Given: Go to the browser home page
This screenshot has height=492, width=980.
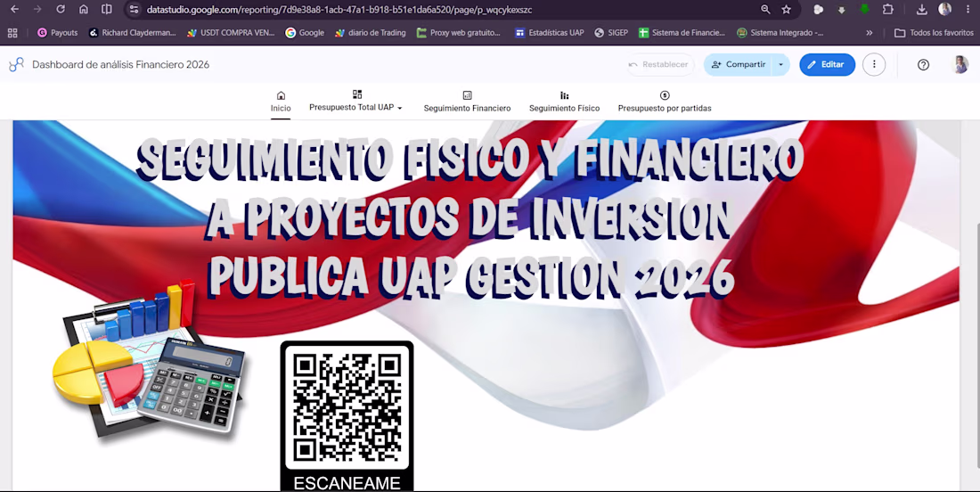Looking at the screenshot, I should tap(83, 10).
